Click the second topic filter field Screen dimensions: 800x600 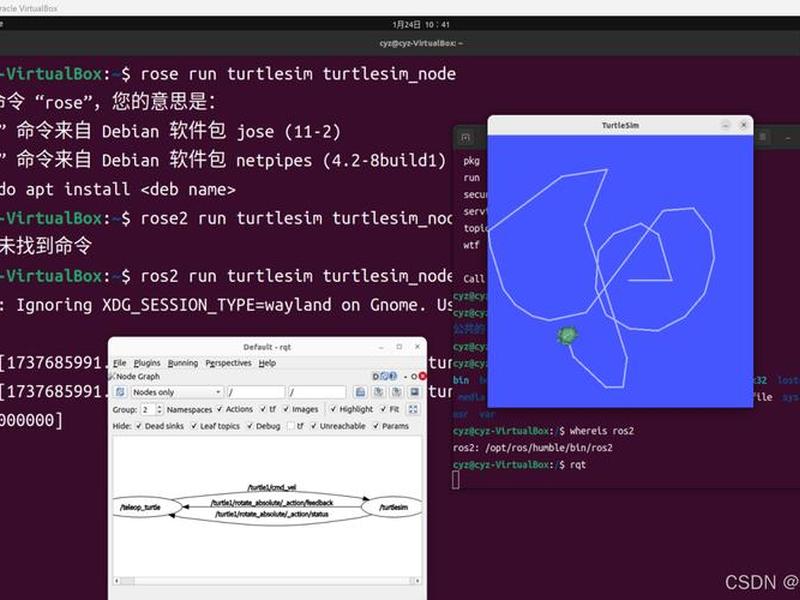(x=317, y=392)
